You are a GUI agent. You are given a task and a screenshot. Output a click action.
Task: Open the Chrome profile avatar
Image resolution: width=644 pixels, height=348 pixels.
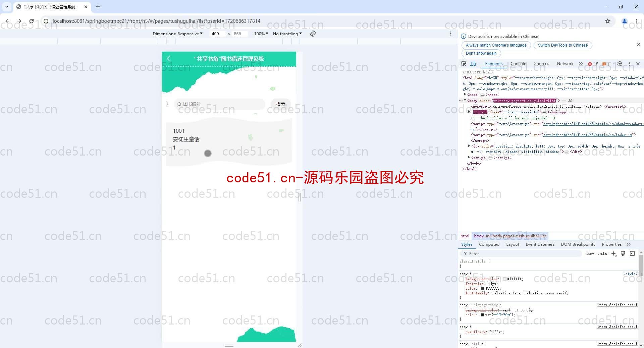click(625, 21)
